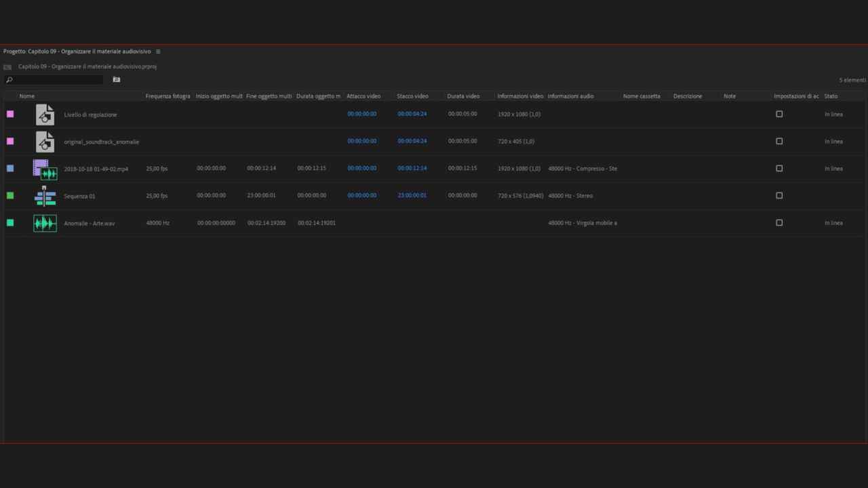This screenshot has width=868, height=488.
Task: Click the project file bin icon
Action: point(7,67)
